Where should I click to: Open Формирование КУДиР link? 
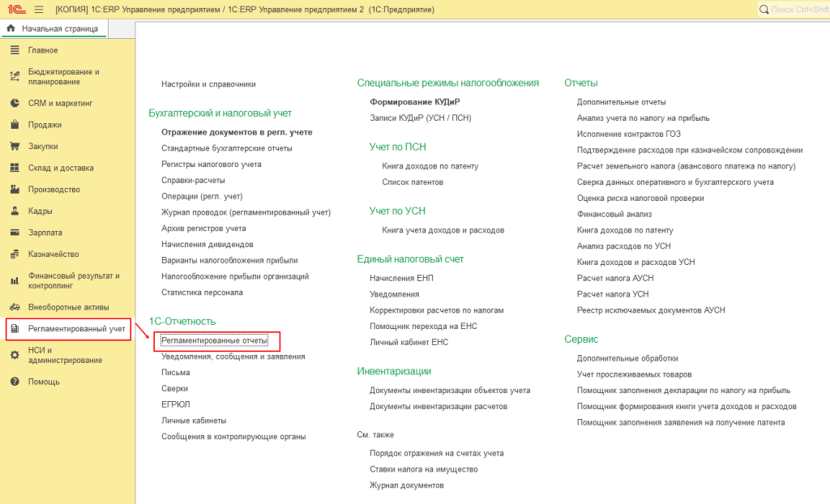tap(413, 102)
